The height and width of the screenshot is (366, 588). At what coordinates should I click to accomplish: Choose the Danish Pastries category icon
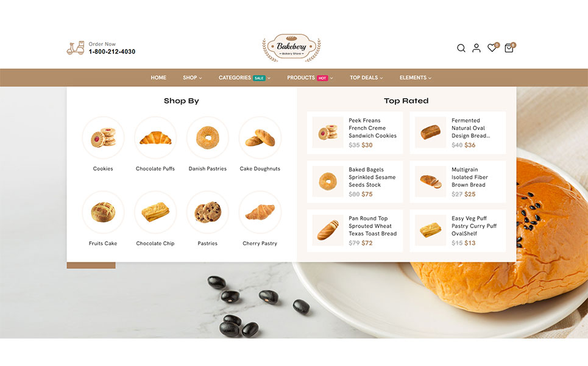click(x=207, y=137)
